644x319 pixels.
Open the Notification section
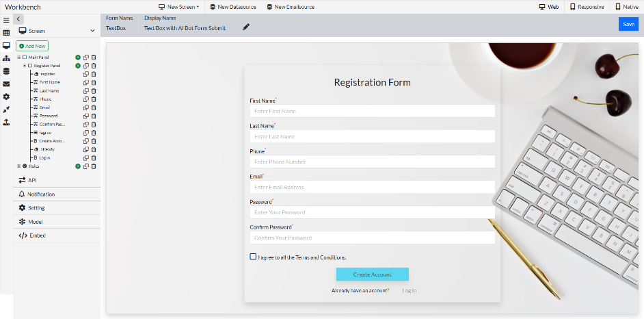41,194
